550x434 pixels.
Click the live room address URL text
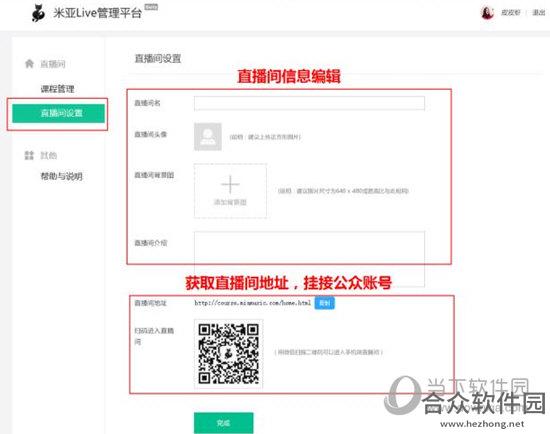[x=253, y=302]
